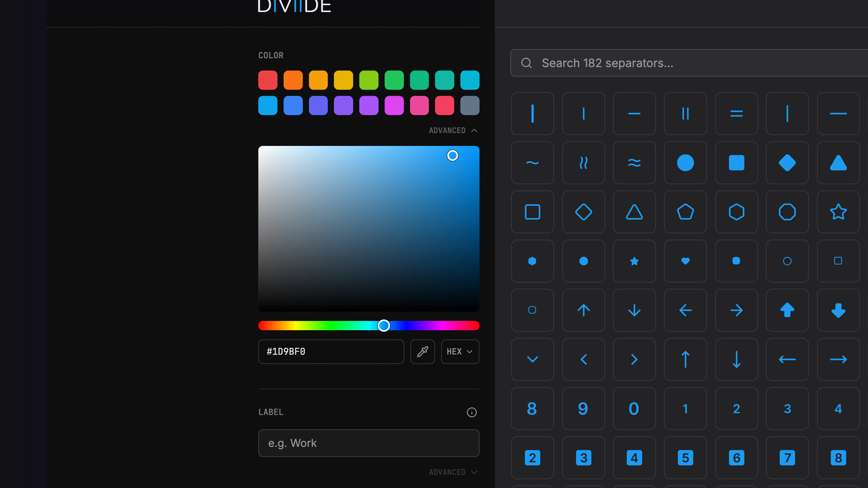This screenshot has height=488, width=868.
Task: Select the outlined large square separator
Action: 532,212
